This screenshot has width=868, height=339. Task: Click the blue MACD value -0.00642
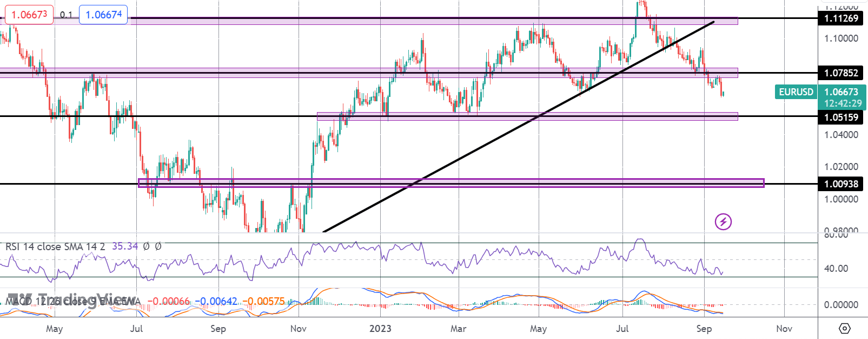216,301
